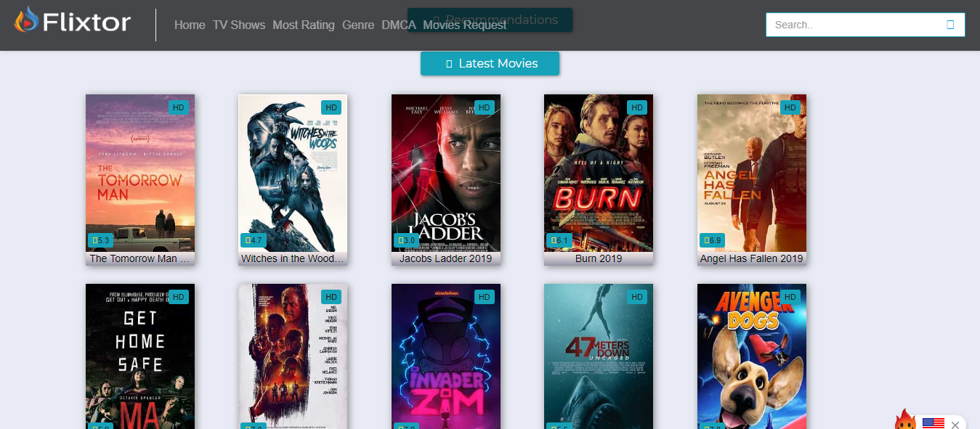Select the Angel Has Fallen poster
This screenshot has width=980, height=429.
point(752,173)
